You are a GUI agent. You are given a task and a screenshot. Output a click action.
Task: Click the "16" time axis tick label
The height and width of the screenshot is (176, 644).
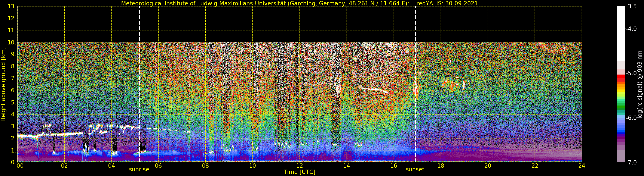coord(393,166)
